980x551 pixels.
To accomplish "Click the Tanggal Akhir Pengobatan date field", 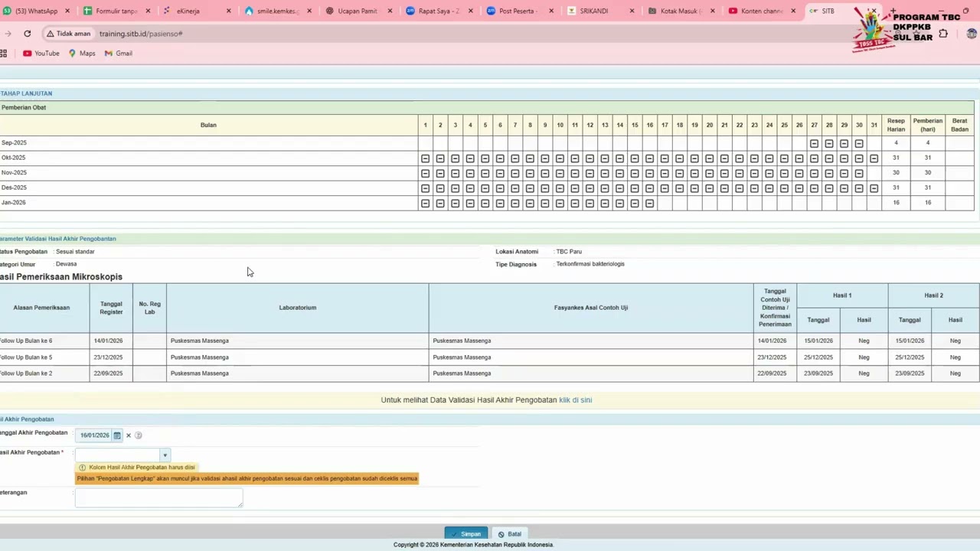I will click(94, 435).
